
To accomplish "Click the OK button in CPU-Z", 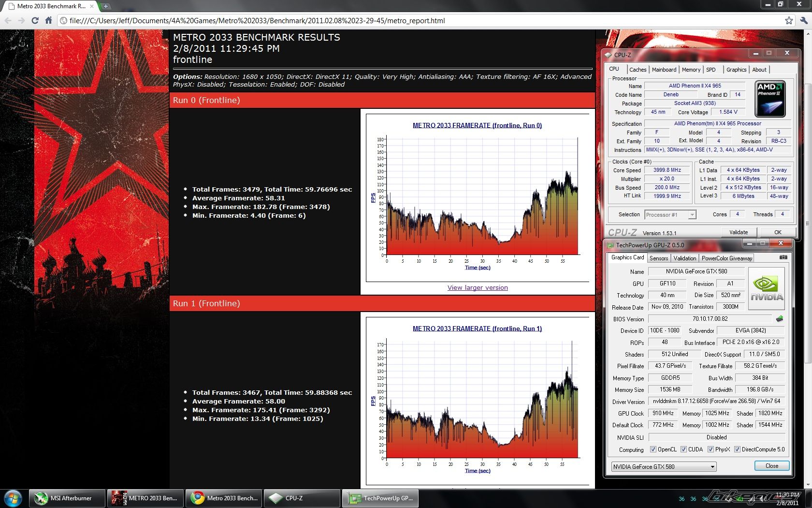I will pos(778,232).
